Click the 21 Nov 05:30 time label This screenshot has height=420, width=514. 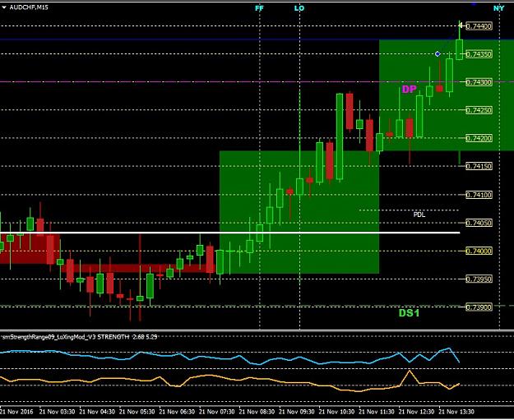tap(137, 412)
